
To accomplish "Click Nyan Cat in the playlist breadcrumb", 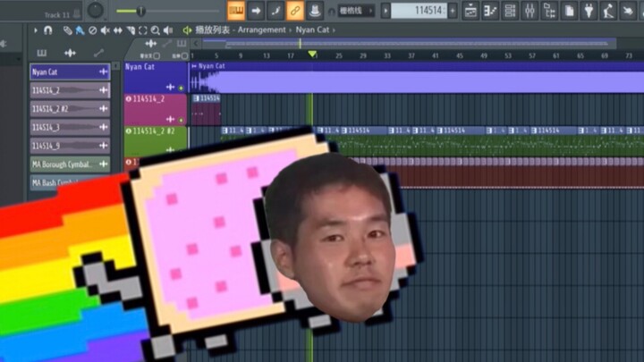I will [312, 30].
